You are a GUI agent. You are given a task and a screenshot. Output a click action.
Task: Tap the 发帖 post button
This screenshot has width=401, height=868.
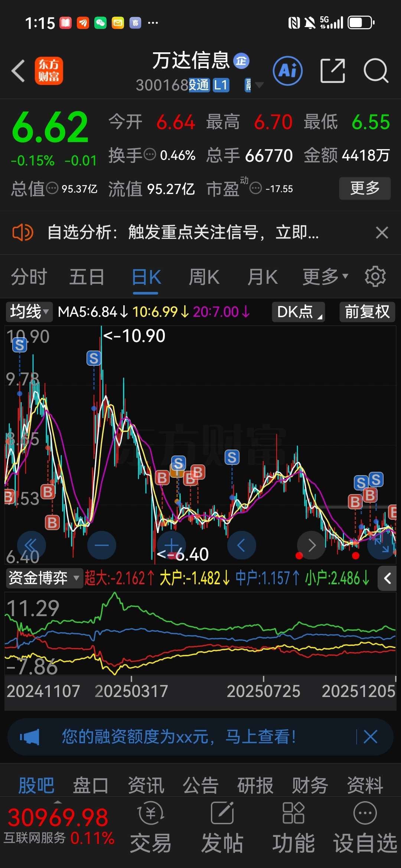[222, 828]
